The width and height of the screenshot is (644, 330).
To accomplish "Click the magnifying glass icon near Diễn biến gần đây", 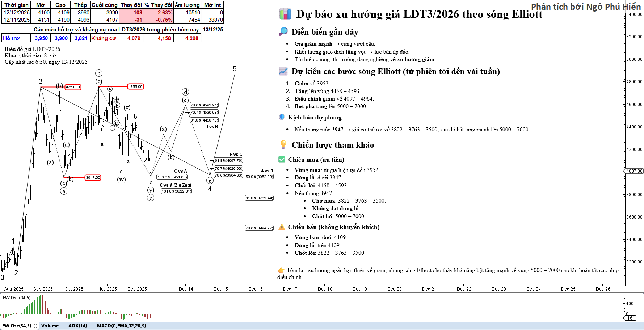I will pyautogui.click(x=283, y=32).
